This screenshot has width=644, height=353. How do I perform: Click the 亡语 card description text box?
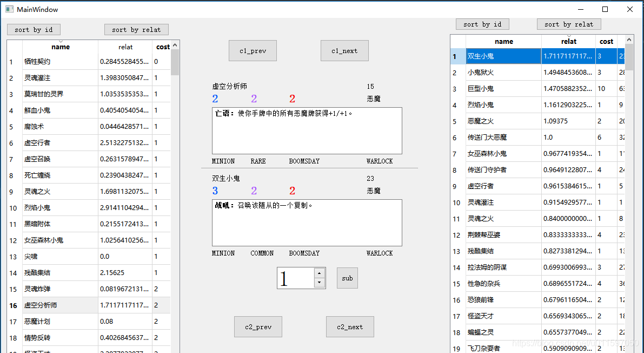[307, 131]
